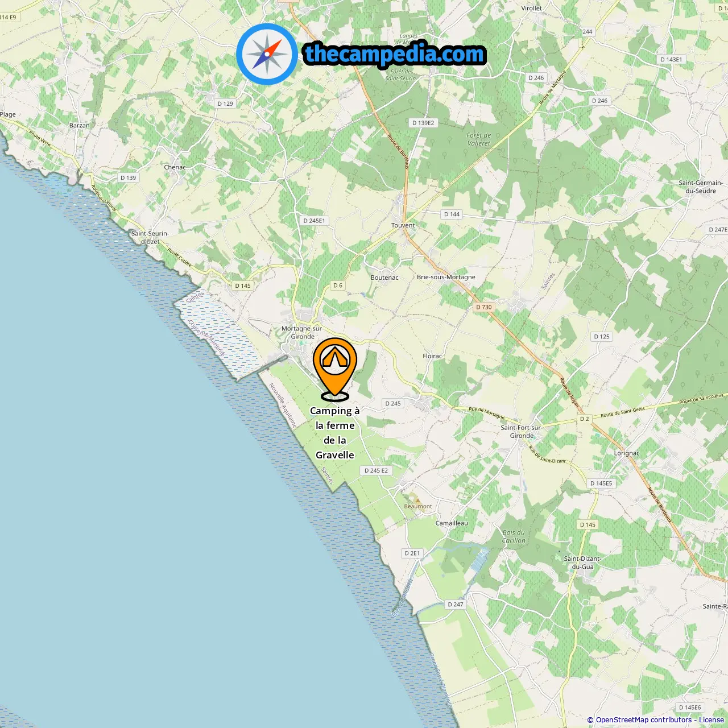
Task: Select the Saint-Fort-sur-Gironde town label
Action: [x=522, y=432]
